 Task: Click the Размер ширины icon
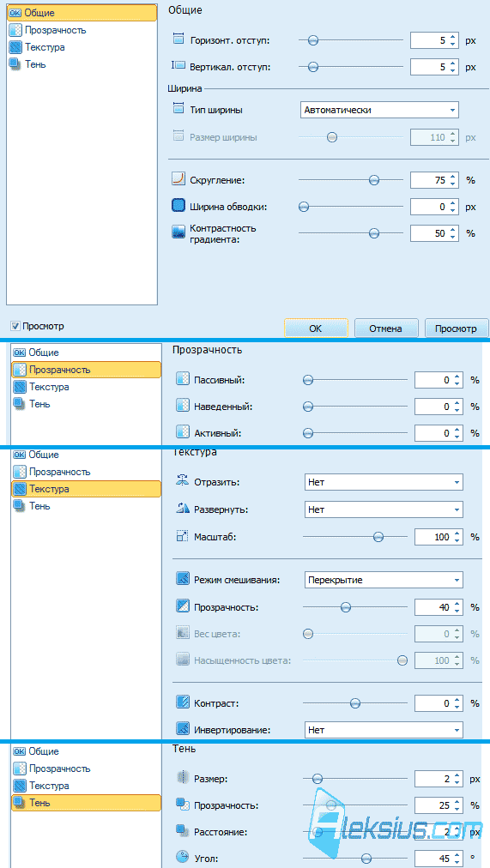tap(178, 136)
